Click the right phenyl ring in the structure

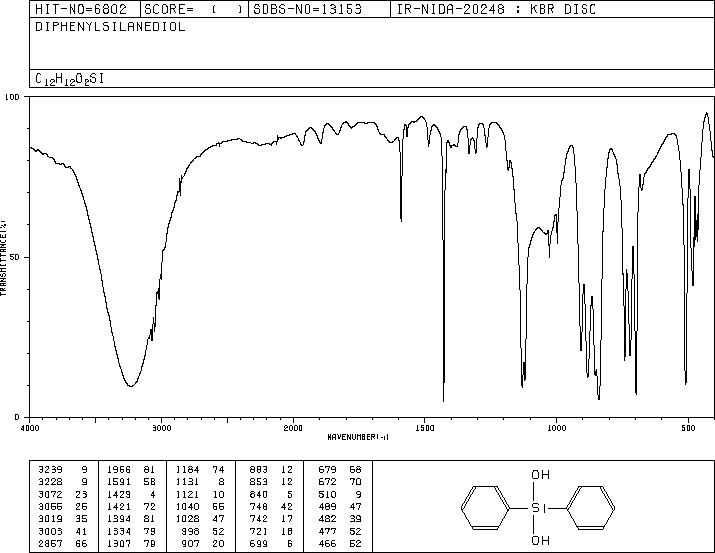(x=591, y=508)
